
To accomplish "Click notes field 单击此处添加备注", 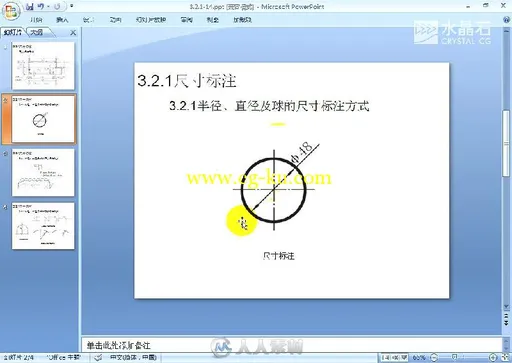I will pyautogui.click(x=119, y=345).
